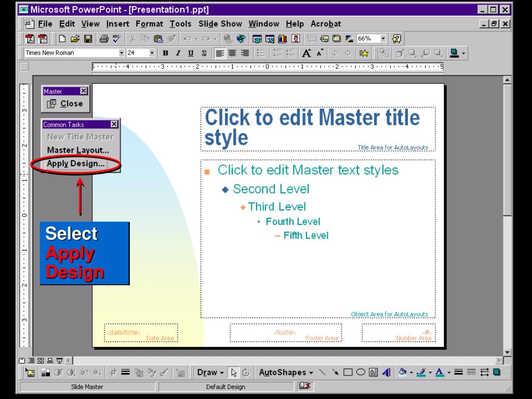Open the 66% zoom dropdown
Image resolution: width=532 pixels, height=399 pixels.
pos(383,38)
